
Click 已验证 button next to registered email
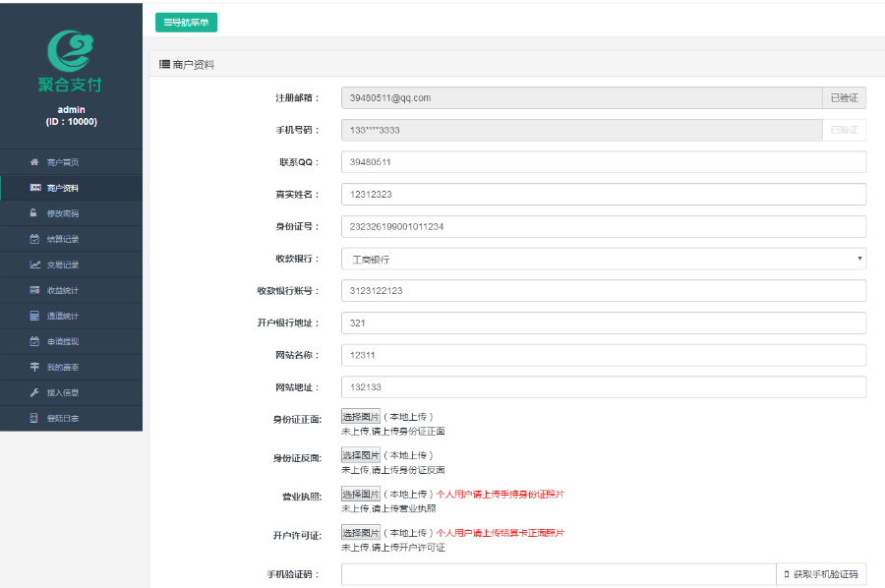(844, 97)
